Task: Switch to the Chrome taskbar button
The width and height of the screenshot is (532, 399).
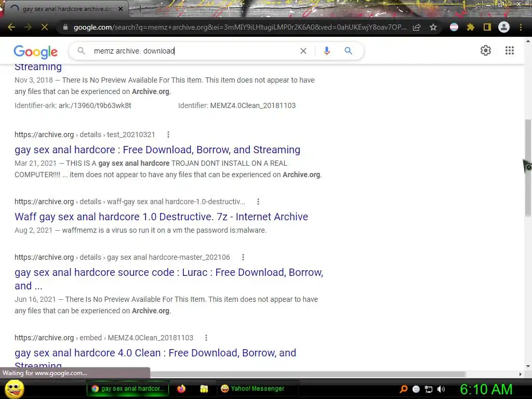Action: 128,389
